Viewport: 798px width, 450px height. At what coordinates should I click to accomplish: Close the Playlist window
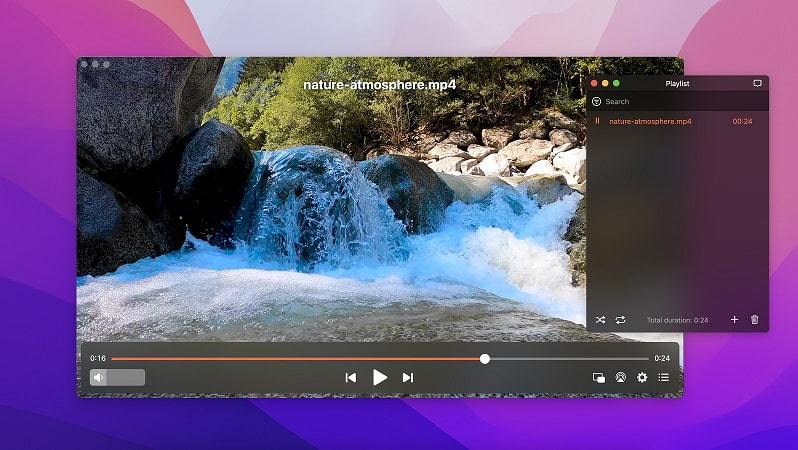[594, 83]
